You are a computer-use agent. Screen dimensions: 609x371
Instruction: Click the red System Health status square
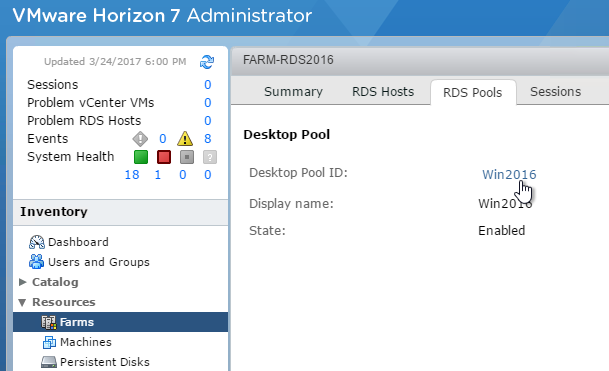(164, 157)
